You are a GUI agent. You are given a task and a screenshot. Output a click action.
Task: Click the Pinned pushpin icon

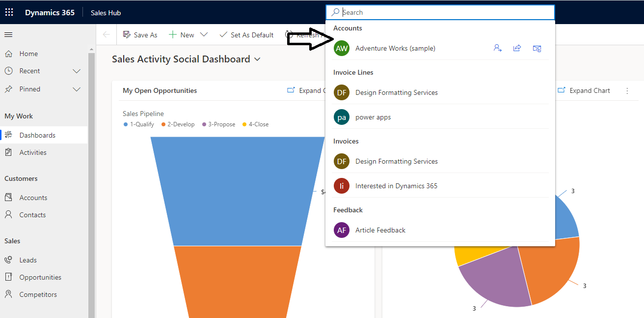(x=8, y=89)
